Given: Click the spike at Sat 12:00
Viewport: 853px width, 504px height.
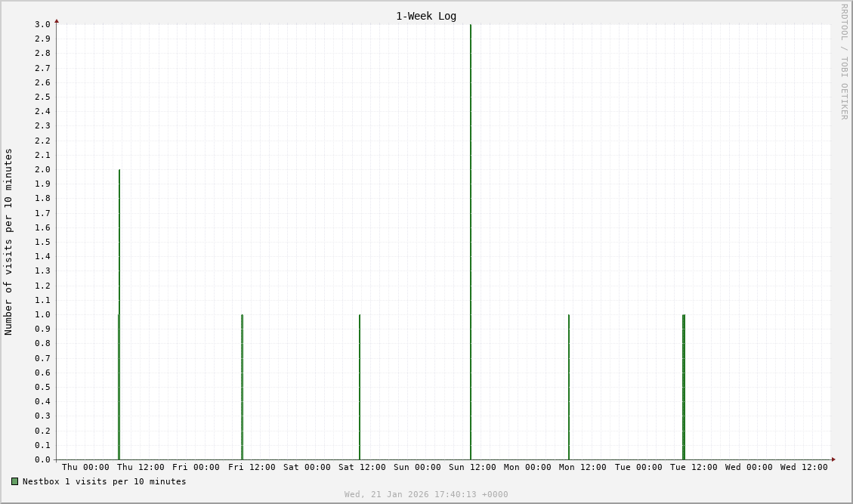Looking at the screenshot, I should [x=360, y=387].
